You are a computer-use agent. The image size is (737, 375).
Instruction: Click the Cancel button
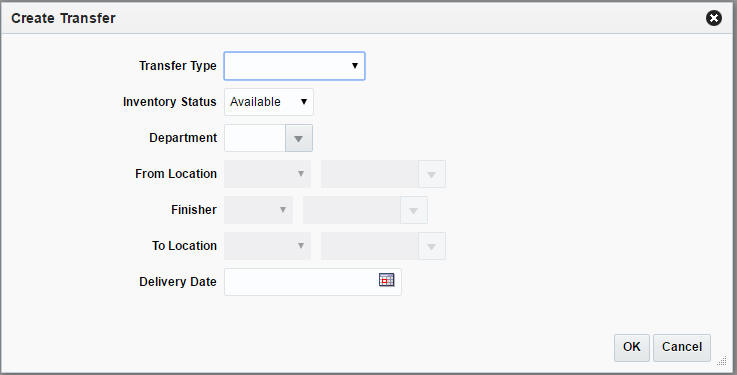[x=682, y=348]
